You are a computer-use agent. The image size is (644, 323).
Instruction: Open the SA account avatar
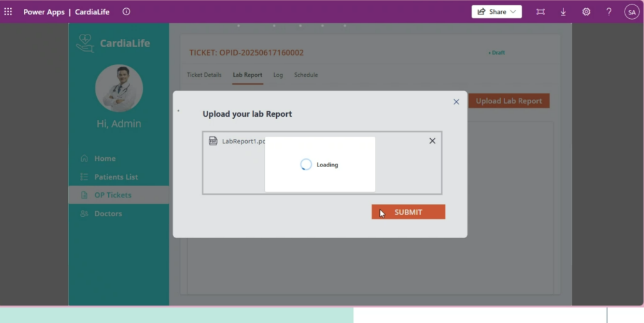click(x=631, y=12)
